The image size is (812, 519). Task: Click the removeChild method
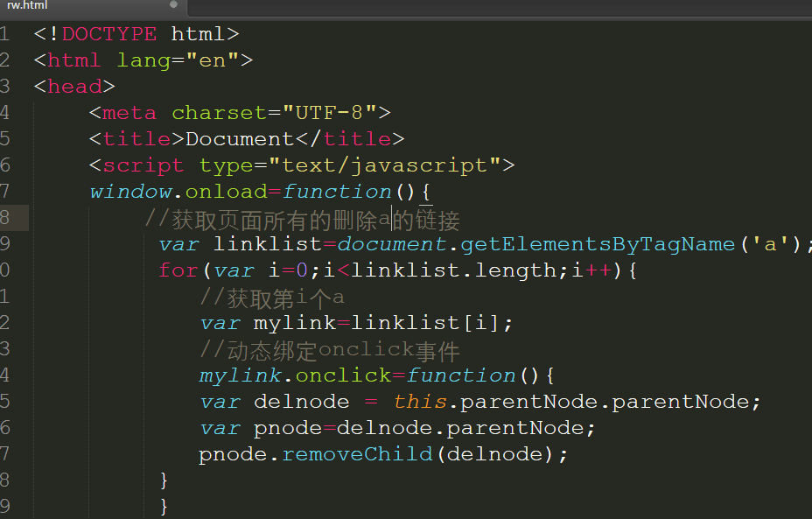pos(357,455)
